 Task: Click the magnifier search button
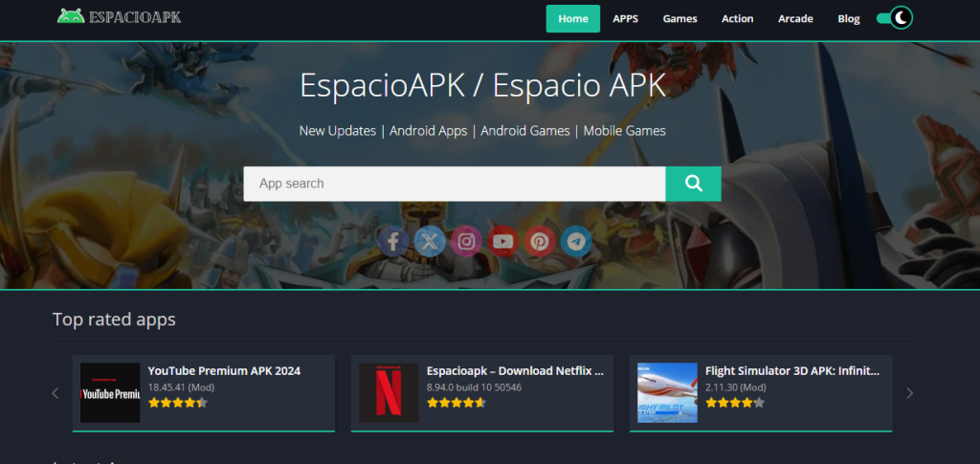click(693, 184)
